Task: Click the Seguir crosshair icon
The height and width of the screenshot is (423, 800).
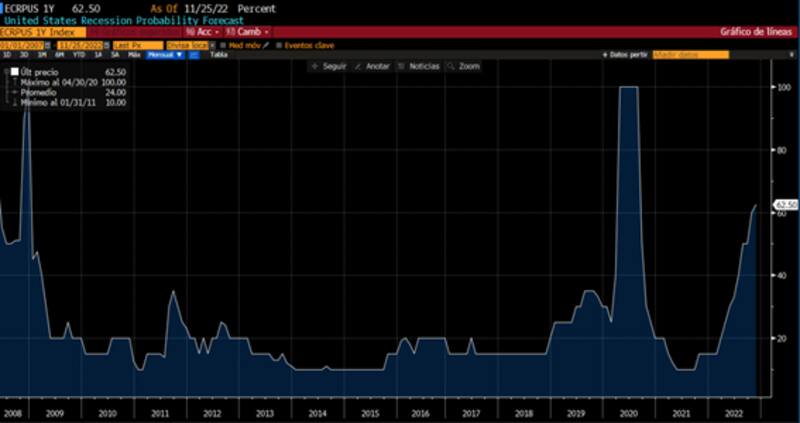Action: pos(315,66)
